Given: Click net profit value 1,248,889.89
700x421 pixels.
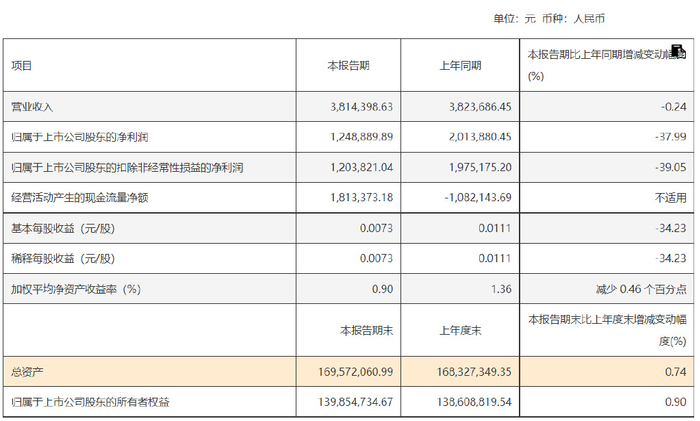Looking at the screenshot, I should [x=362, y=137].
